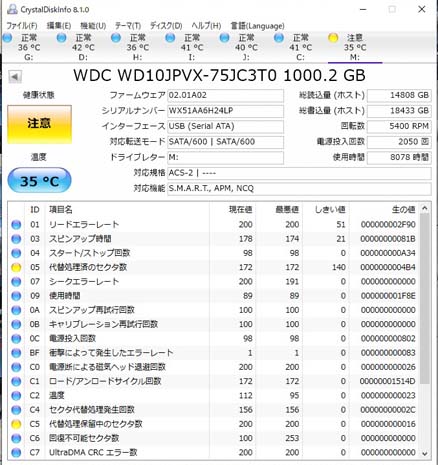Click the yellow 注意 health status button

click(39, 124)
